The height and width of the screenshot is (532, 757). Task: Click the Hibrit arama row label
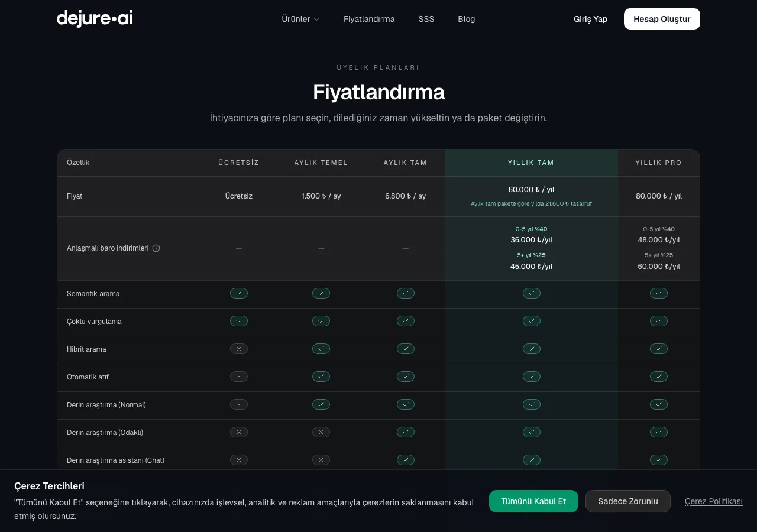pos(87,349)
